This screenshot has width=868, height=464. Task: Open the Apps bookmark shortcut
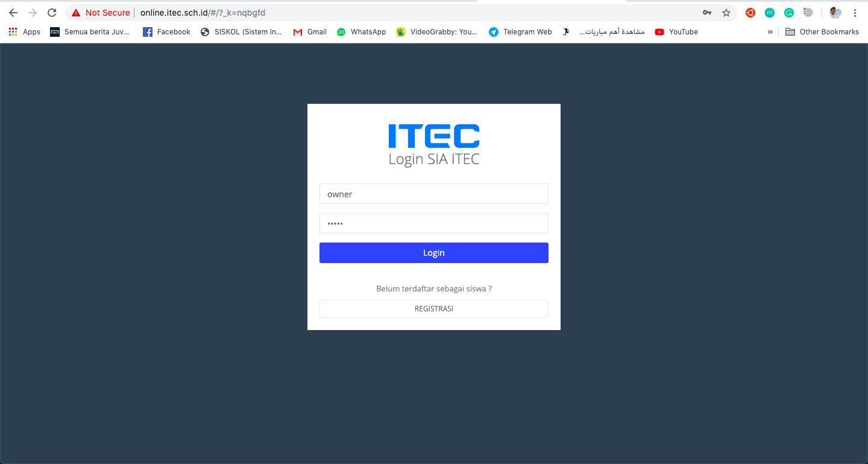click(25, 32)
